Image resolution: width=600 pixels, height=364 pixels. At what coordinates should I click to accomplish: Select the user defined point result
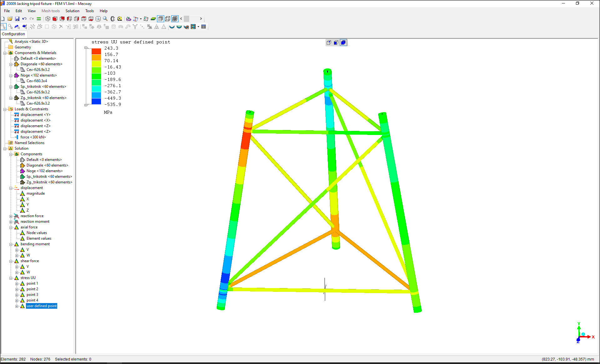coord(42,306)
